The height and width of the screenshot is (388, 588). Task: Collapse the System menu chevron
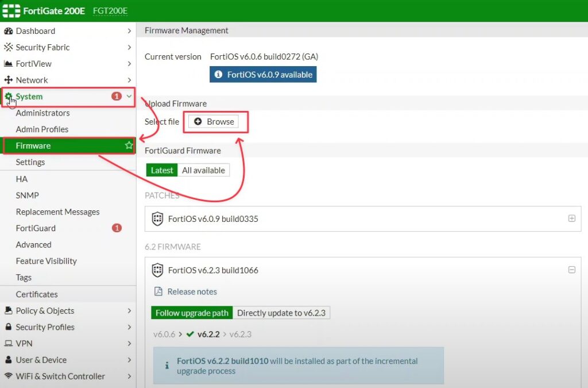129,97
